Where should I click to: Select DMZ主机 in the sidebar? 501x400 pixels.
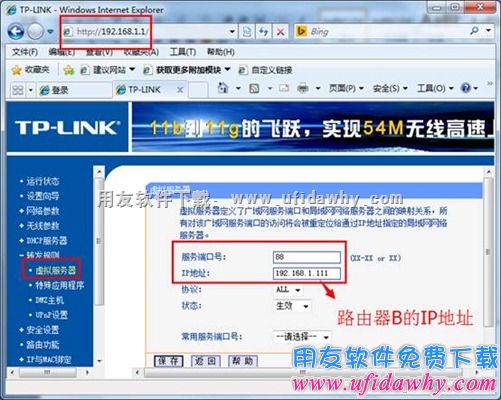tap(49, 300)
